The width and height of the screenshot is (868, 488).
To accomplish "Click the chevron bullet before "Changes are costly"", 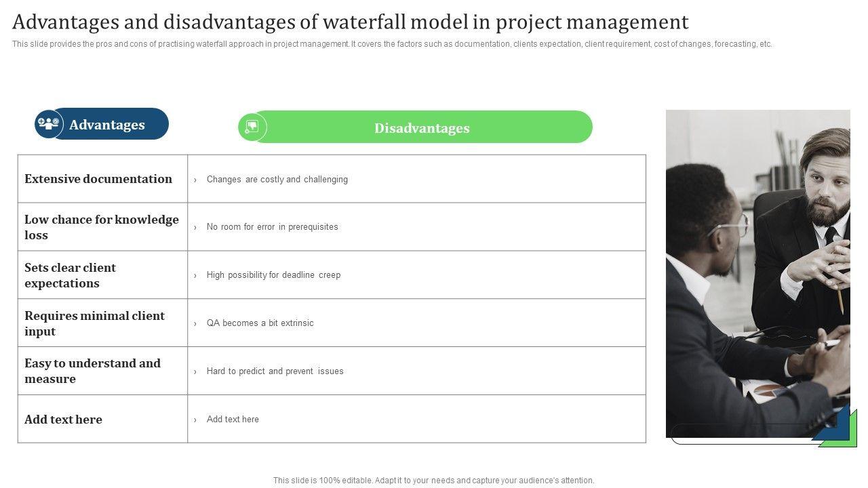I will pyautogui.click(x=195, y=180).
